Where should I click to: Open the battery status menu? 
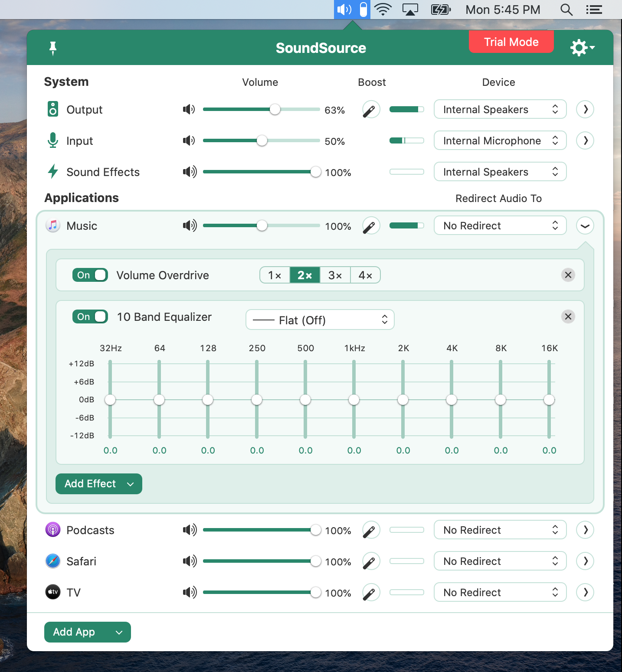click(x=441, y=10)
